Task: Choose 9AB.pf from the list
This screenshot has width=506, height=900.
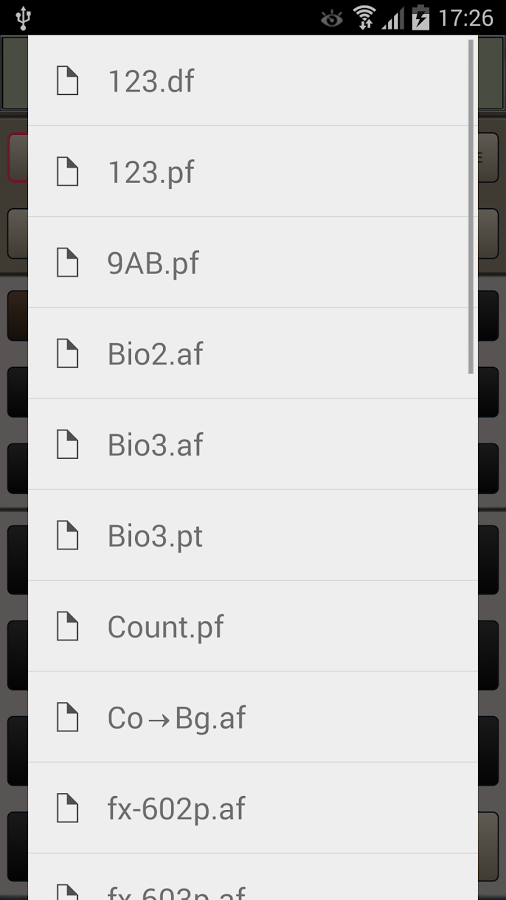Action: [x=253, y=262]
